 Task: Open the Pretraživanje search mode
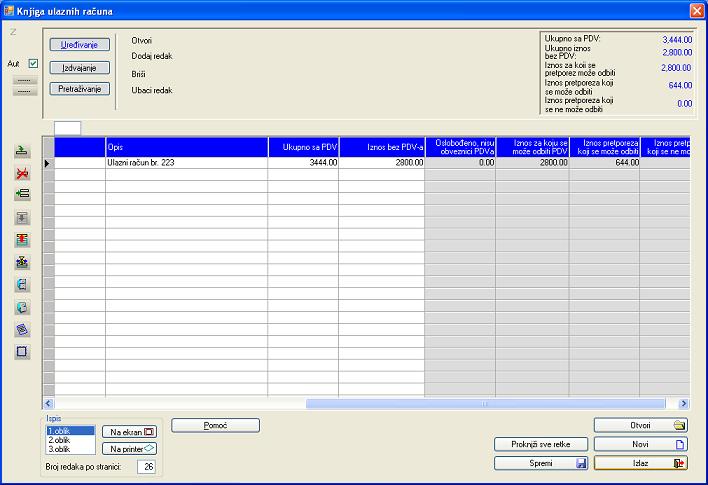[77, 89]
